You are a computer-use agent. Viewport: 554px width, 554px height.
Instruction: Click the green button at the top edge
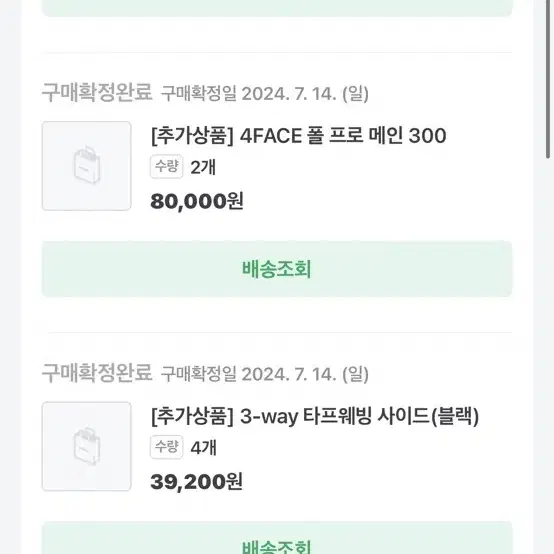tap(277, 8)
